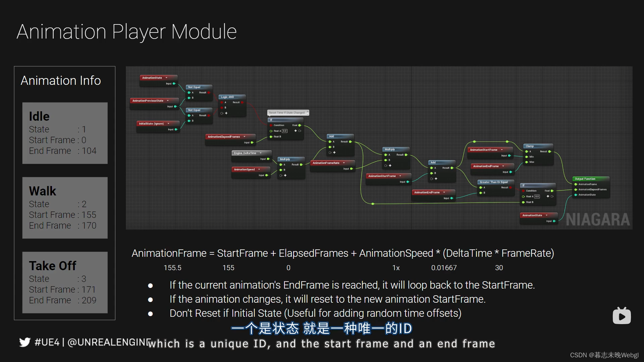
Task: Click the Max pin on the Clamp node
Action: tap(527, 162)
